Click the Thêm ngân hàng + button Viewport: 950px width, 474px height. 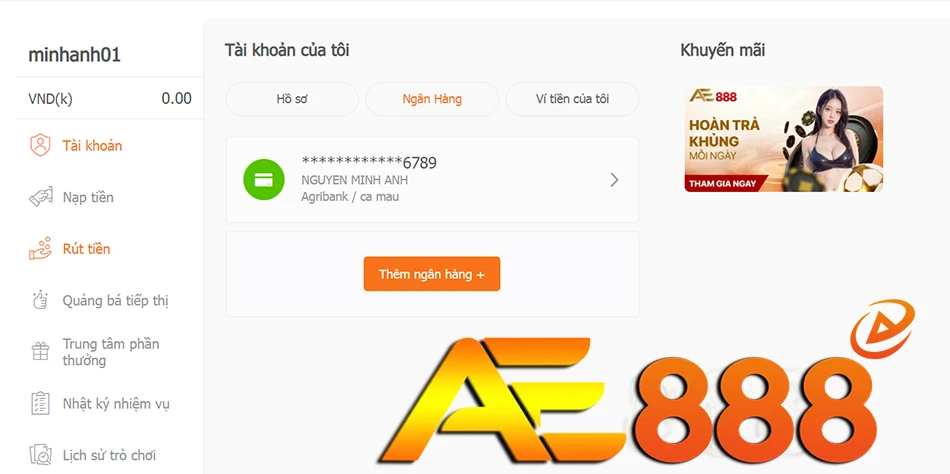point(432,274)
